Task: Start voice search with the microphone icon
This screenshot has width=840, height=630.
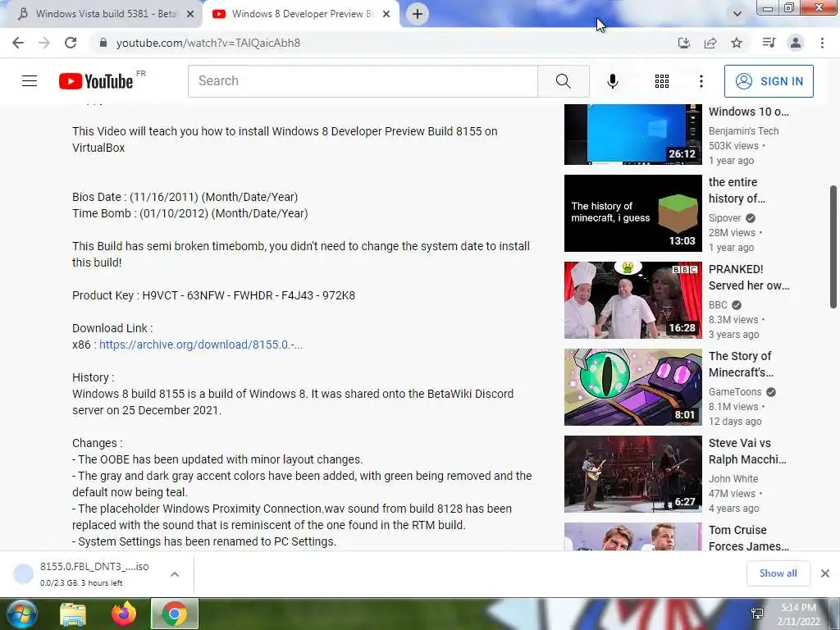Action: point(613,81)
